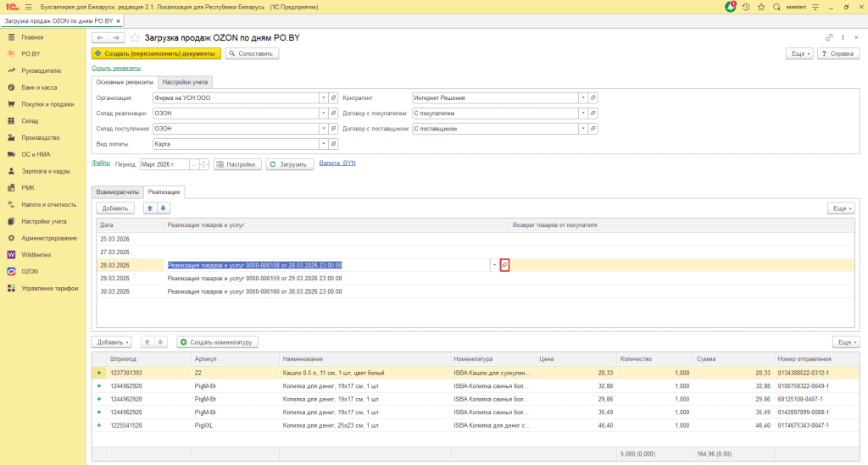
Task: Go to Банк и касса section
Action: tap(39, 87)
